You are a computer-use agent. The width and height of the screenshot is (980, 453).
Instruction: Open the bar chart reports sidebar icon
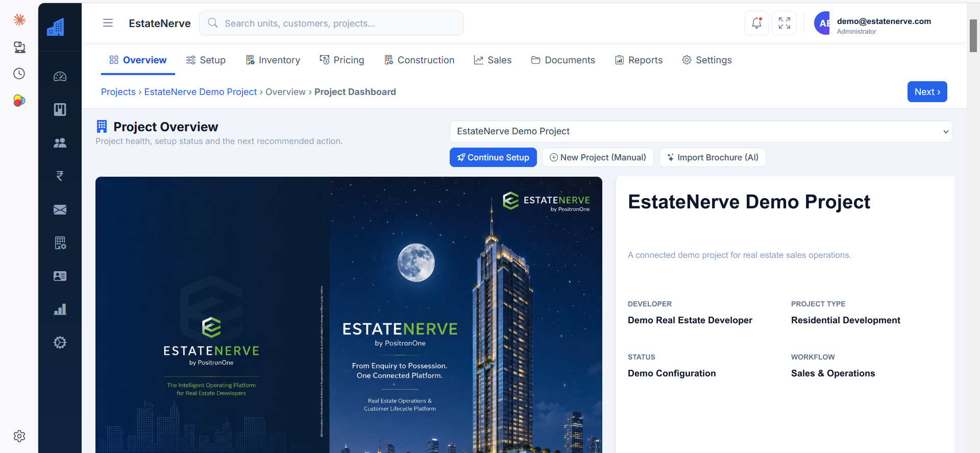[x=60, y=309]
